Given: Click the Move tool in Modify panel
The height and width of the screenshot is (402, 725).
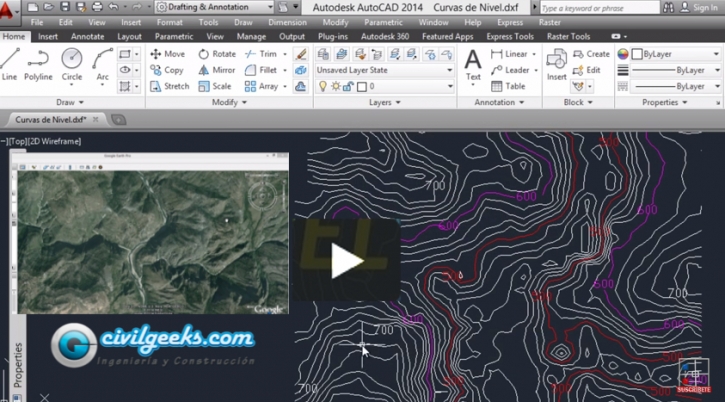Looking at the screenshot, I should (167, 54).
